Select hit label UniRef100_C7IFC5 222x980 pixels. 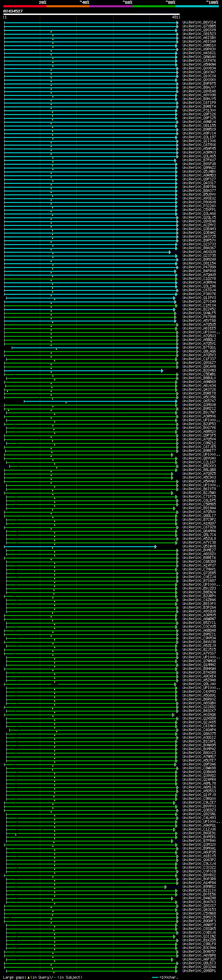click(199, 496)
